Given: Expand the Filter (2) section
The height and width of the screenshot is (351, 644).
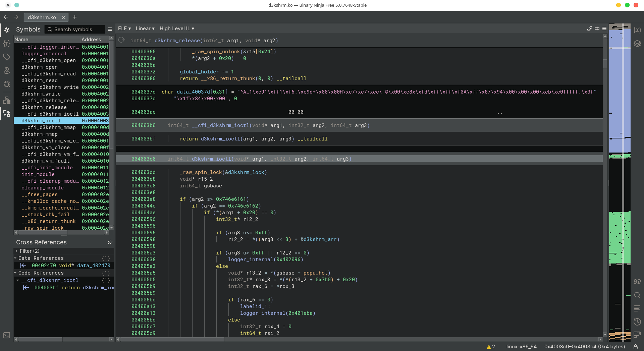Looking at the screenshot, I should (x=16, y=251).
